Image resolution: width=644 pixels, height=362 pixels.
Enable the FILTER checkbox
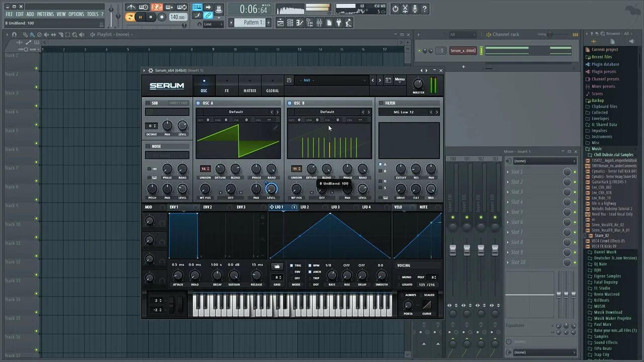click(381, 103)
